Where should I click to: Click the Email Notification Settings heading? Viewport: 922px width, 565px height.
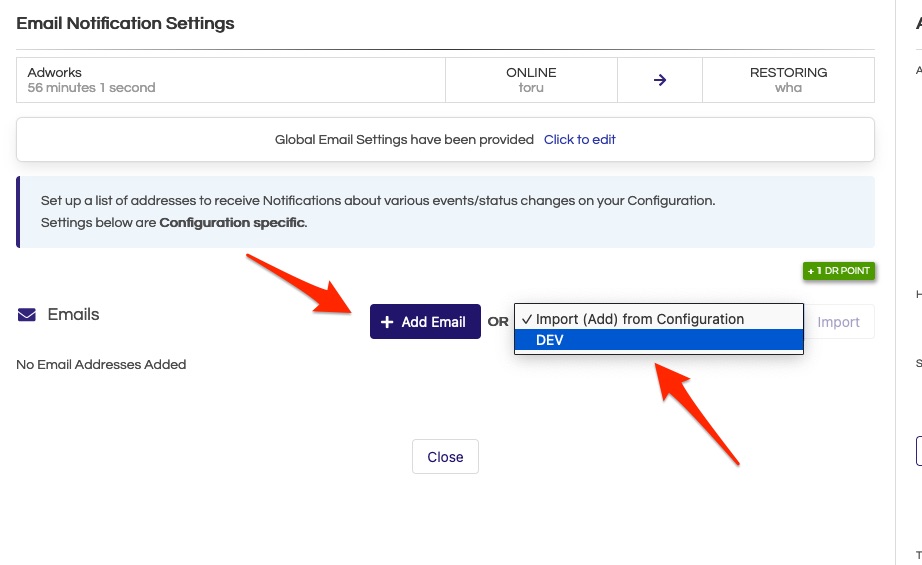pos(125,24)
